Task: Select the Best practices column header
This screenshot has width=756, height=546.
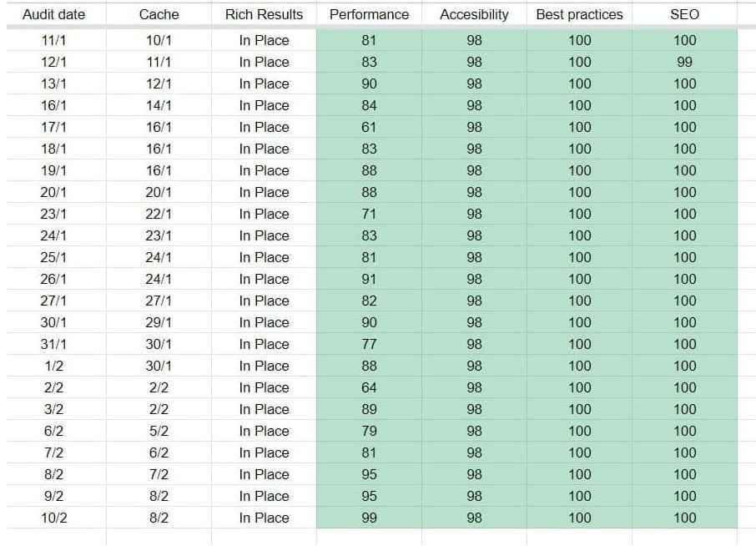Action: 579,14
